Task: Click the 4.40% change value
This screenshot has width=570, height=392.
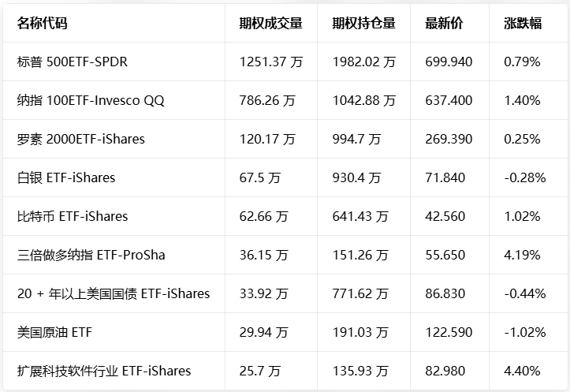Action: tap(522, 371)
